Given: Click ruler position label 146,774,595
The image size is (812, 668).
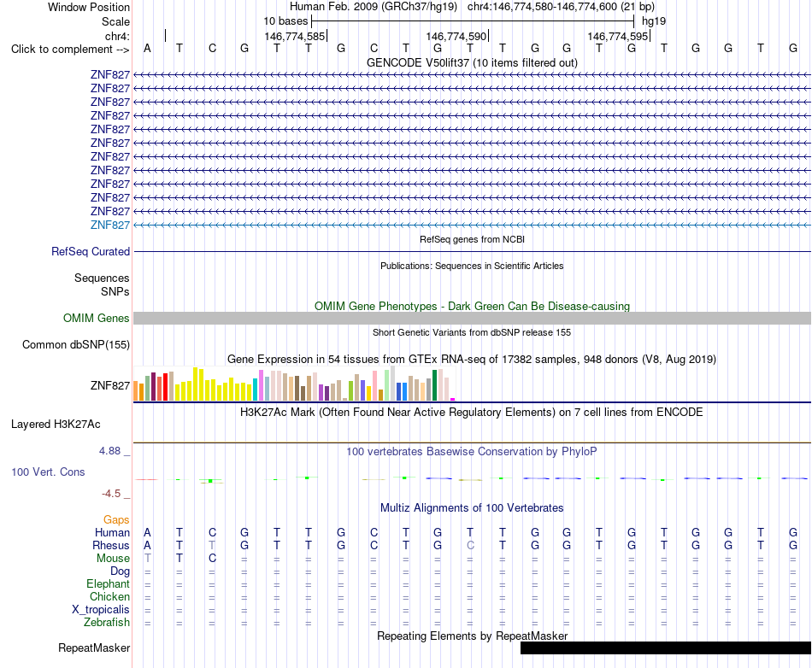Looking at the screenshot, I should click(618, 36).
